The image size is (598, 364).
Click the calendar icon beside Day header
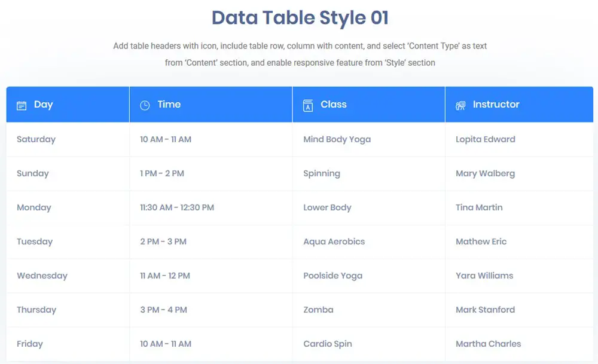point(22,105)
